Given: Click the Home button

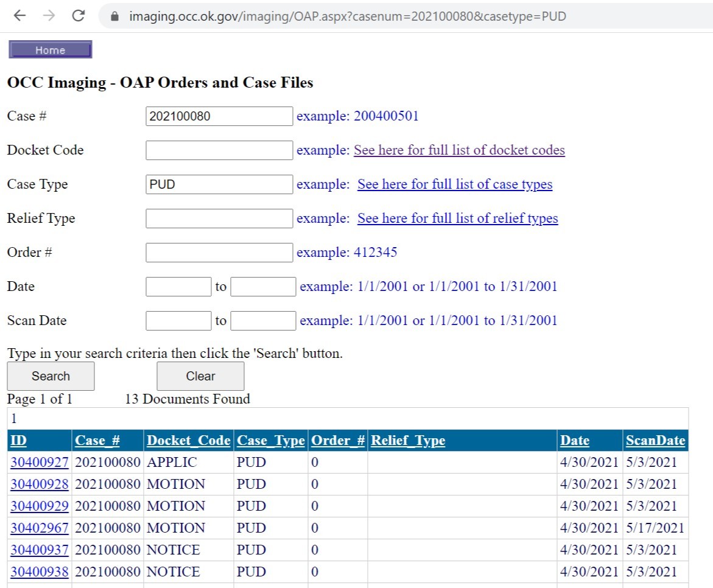Looking at the screenshot, I should [50, 50].
